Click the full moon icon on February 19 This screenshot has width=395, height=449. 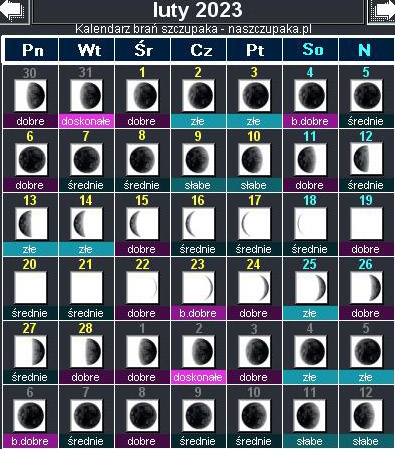point(366,223)
